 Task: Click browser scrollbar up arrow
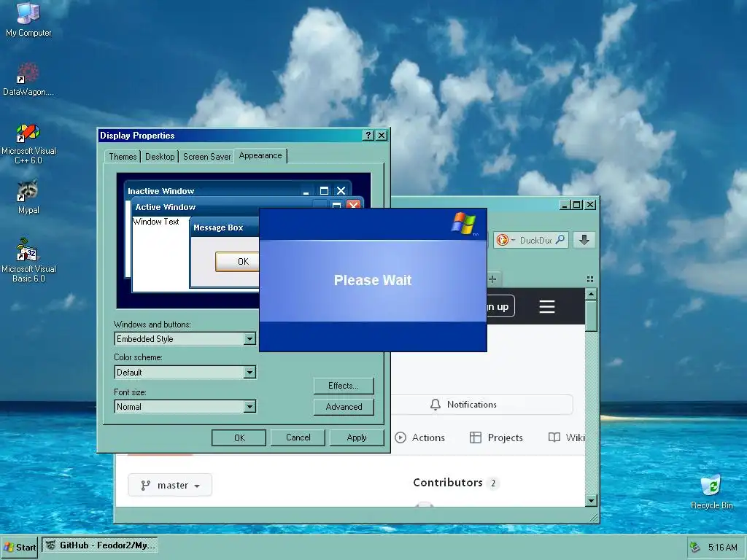coord(591,294)
